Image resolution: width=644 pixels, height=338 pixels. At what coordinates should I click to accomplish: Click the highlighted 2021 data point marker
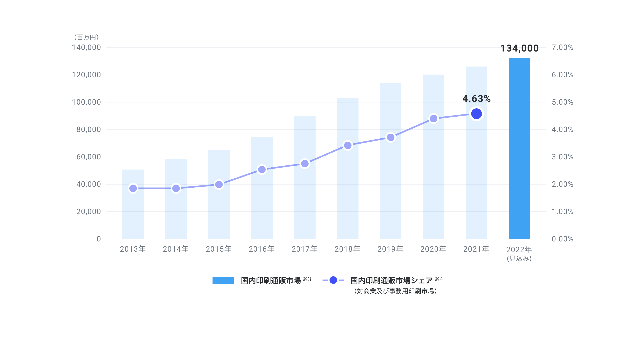pos(476,114)
